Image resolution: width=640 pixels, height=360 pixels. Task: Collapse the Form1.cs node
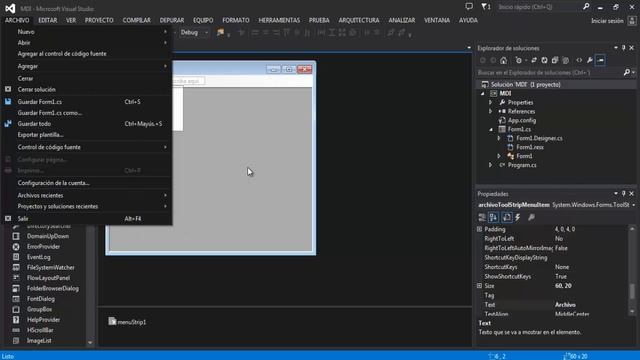coord(491,129)
